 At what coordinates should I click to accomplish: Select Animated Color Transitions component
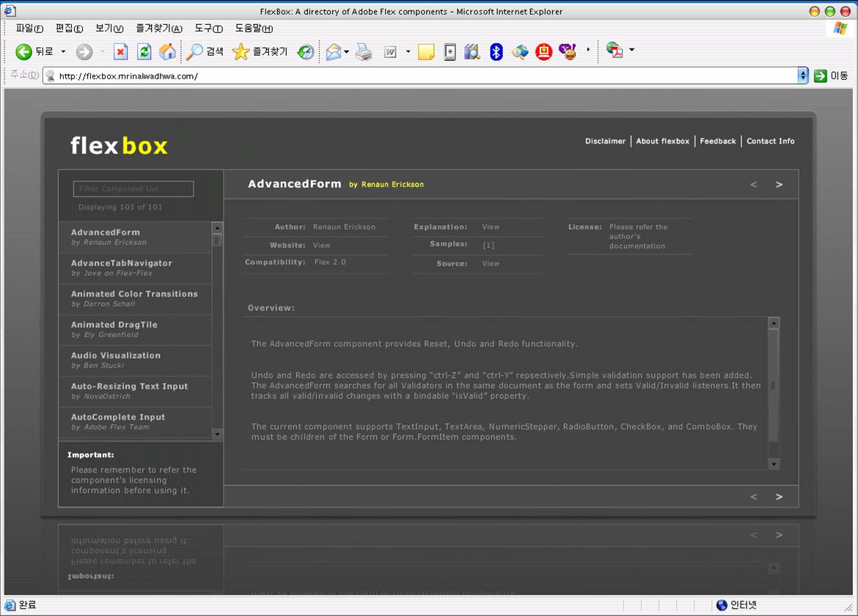pos(135,298)
